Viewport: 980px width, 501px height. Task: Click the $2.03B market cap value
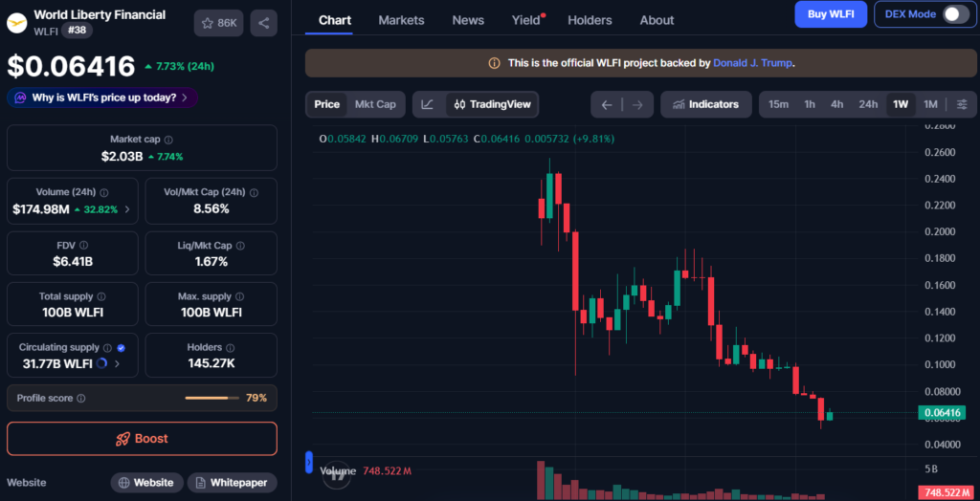(x=122, y=157)
